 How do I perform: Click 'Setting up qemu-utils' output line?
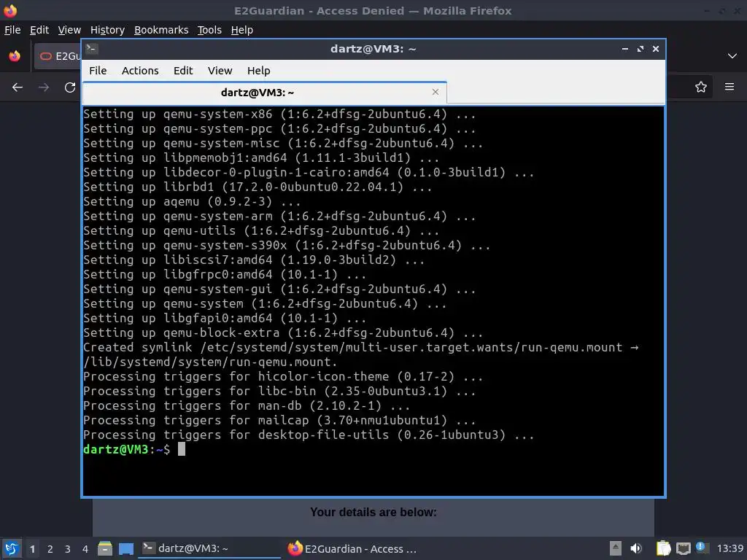260,230
